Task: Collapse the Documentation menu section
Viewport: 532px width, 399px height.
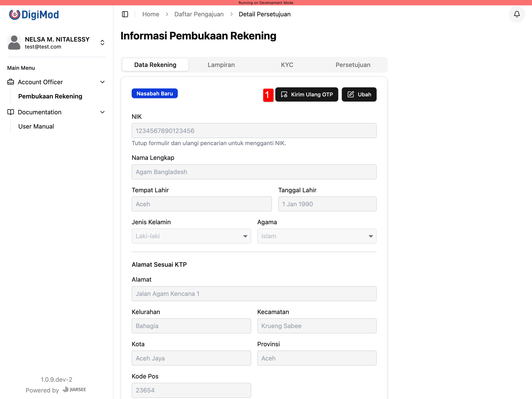Action: (x=102, y=112)
